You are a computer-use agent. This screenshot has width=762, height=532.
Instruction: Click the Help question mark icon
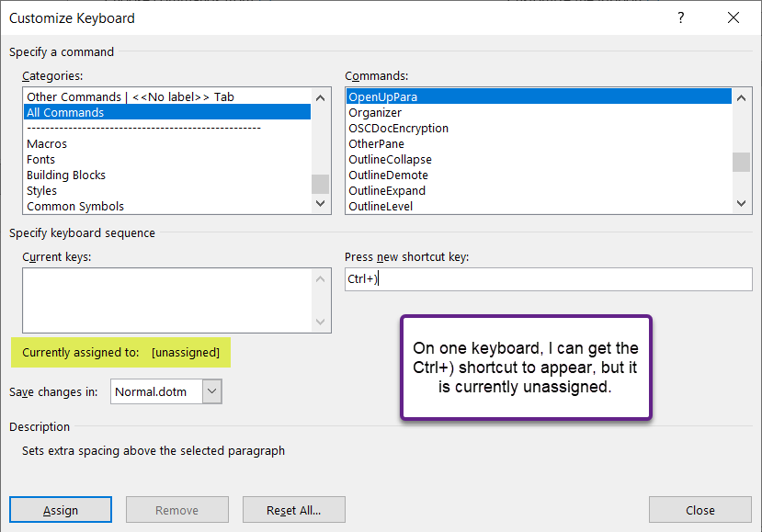(681, 17)
